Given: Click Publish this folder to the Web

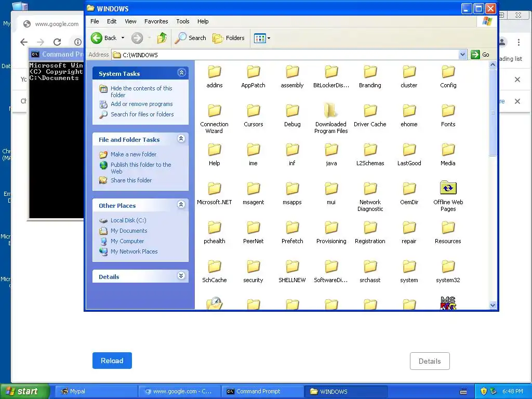Looking at the screenshot, I should [x=141, y=168].
